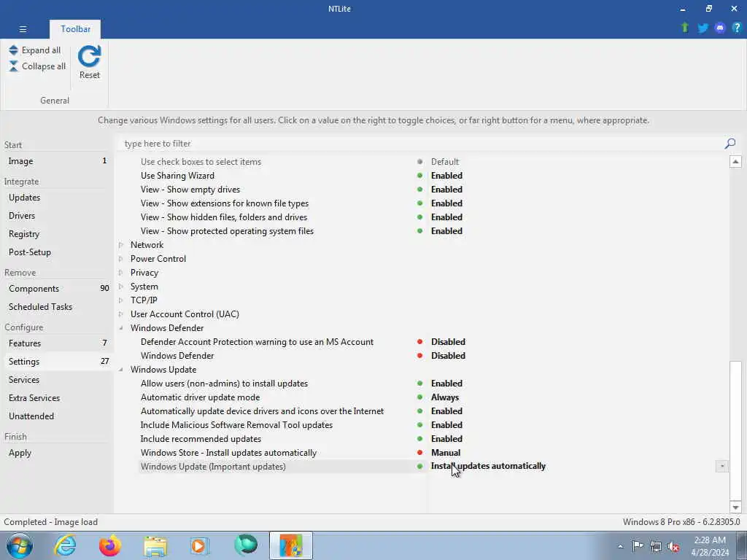Open the Image page in sidebar

(57, 161)
